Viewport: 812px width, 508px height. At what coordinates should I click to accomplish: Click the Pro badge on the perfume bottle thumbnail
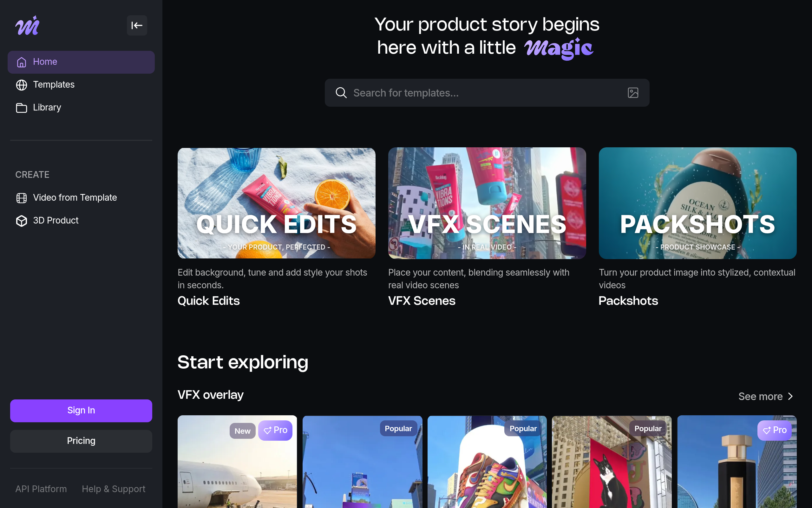[x=775, y=431]
